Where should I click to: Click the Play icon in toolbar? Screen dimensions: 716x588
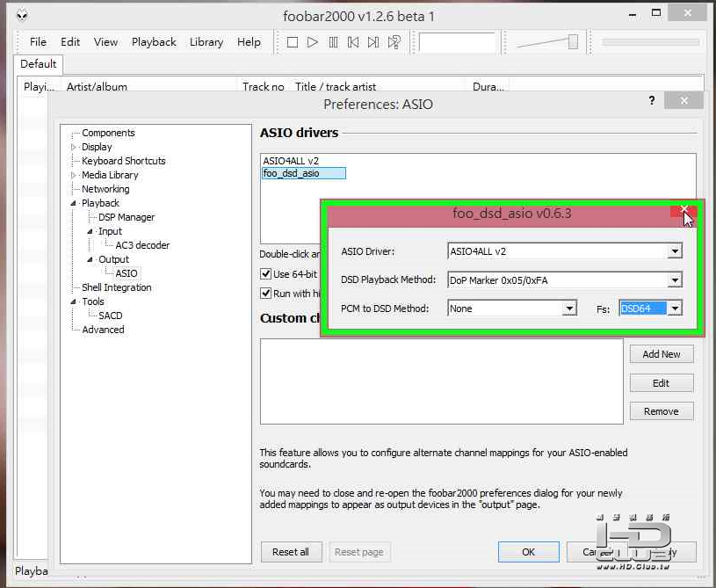[313, 42]
